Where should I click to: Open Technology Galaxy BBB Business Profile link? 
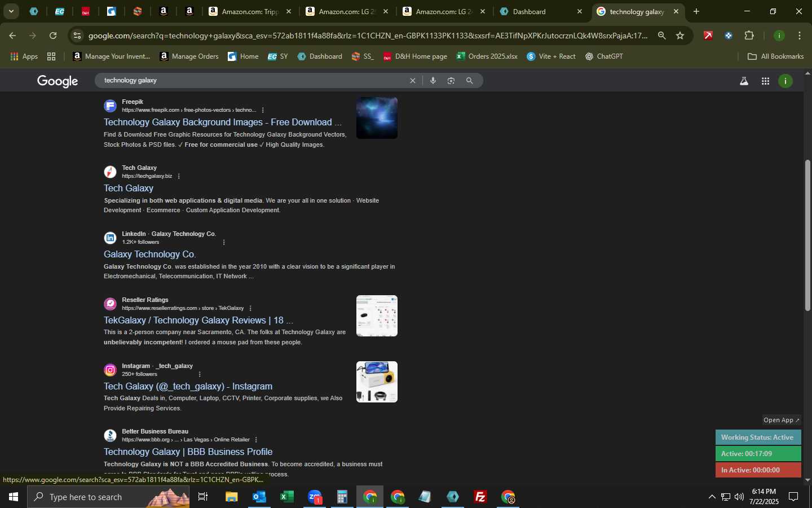(188, 452)
